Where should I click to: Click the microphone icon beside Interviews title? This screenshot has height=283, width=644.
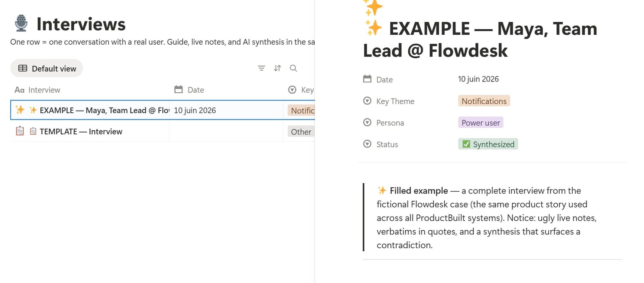(x=21, y=24)
